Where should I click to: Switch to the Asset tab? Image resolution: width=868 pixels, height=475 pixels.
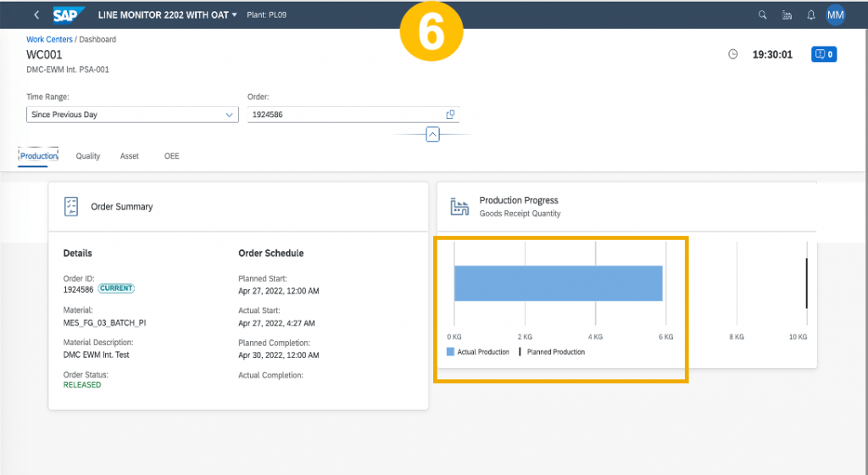coord(130,156)
